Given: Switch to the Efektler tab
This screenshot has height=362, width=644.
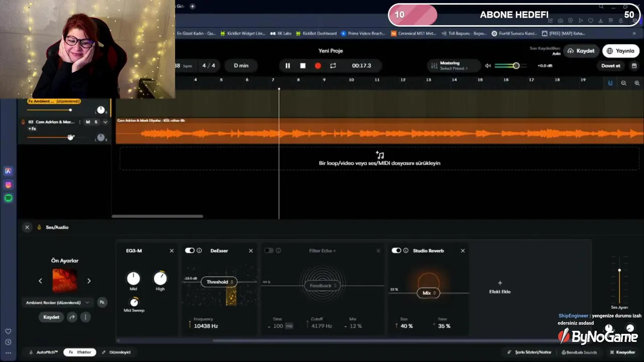Looking at the screenshot, I should pos(80,352).
